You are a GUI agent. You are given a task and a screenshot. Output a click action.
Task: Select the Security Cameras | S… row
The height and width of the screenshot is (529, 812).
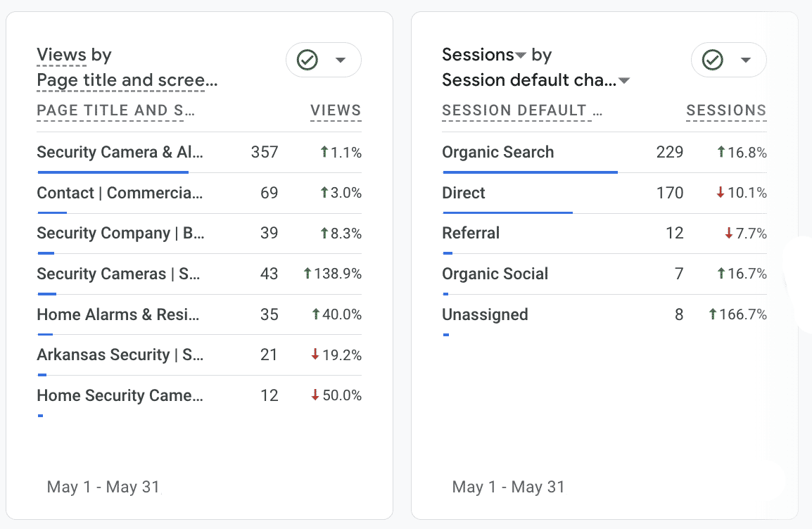click(118, 274)
